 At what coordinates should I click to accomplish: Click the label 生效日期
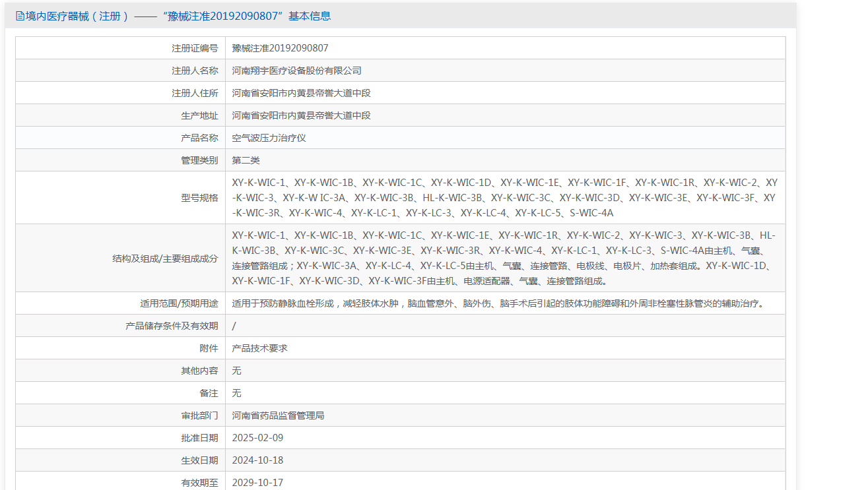199,460
